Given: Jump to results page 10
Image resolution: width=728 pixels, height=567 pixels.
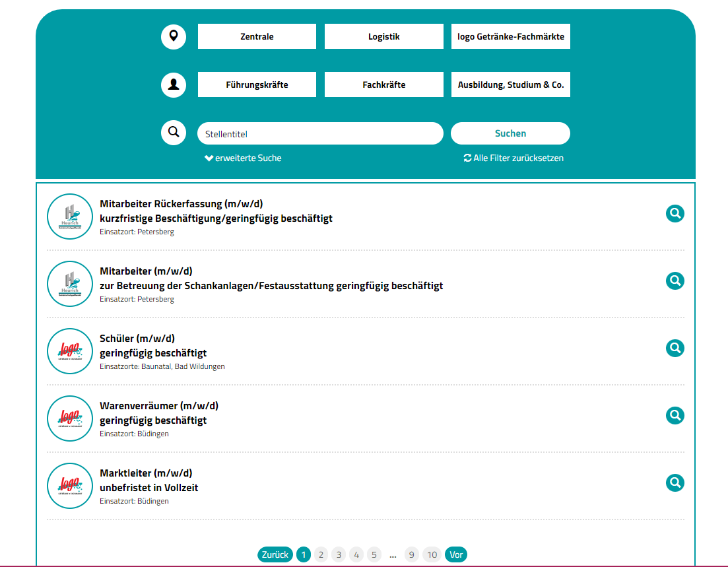Looking at the screenshot, I should pos(432,554).
